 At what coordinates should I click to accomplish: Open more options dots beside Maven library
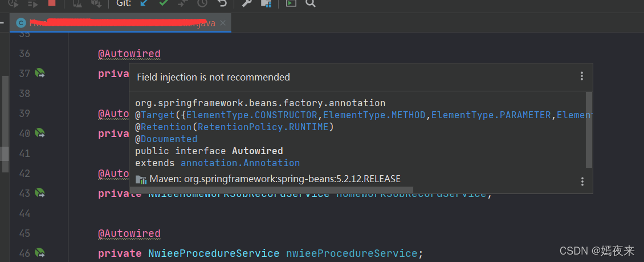pyautogui.click(x=582, y=182)
